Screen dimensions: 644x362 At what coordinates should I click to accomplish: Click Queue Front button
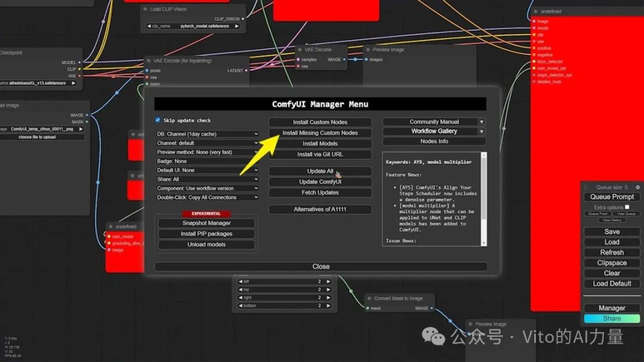tap(597, 214)
